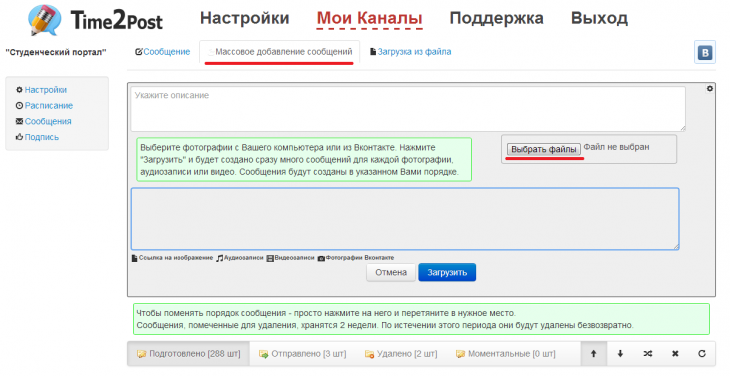Click the move down arrow icon

point(620,354)
